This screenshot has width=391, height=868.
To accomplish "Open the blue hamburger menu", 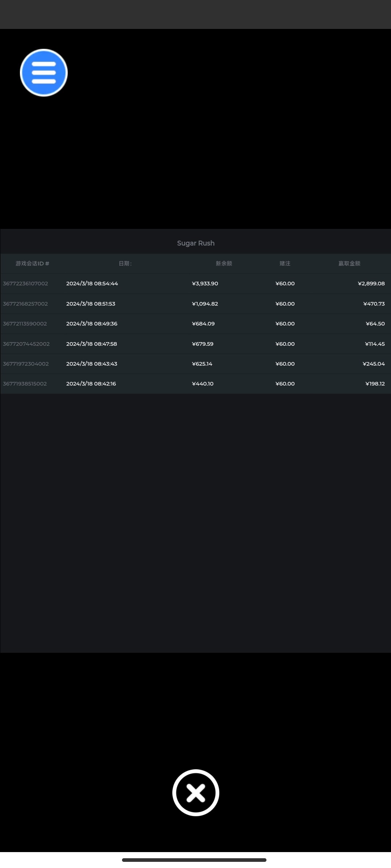I will click(44, 73).
